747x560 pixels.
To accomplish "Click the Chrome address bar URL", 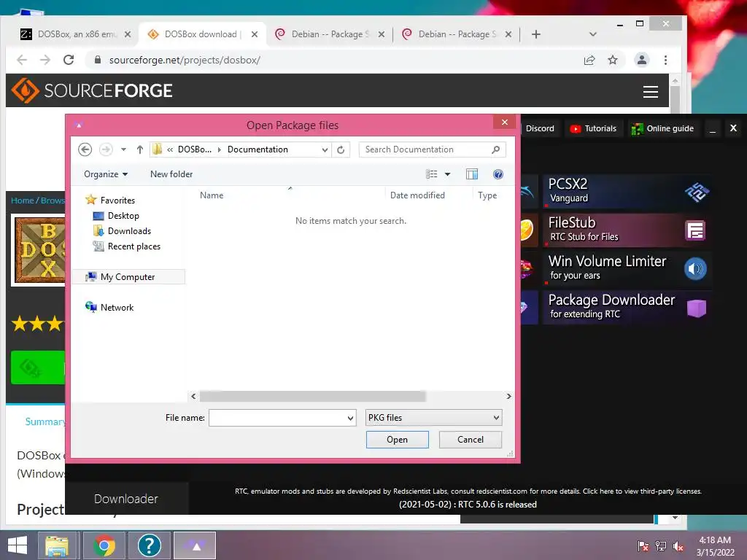I will [x=185, y=60].
